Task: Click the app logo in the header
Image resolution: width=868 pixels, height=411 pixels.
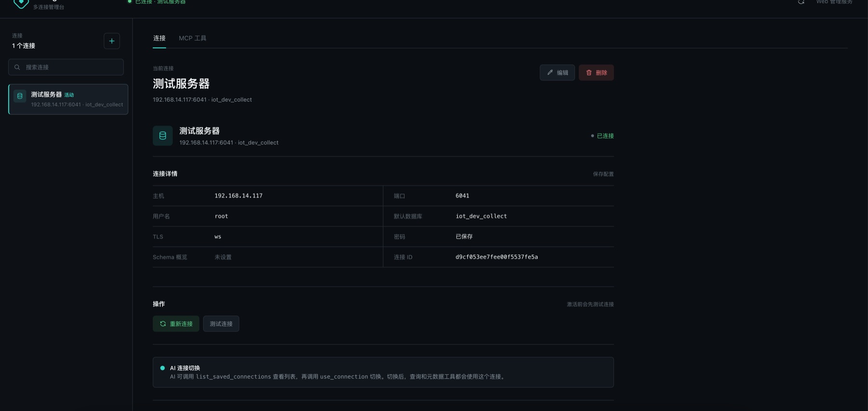Action: (21, 3)
